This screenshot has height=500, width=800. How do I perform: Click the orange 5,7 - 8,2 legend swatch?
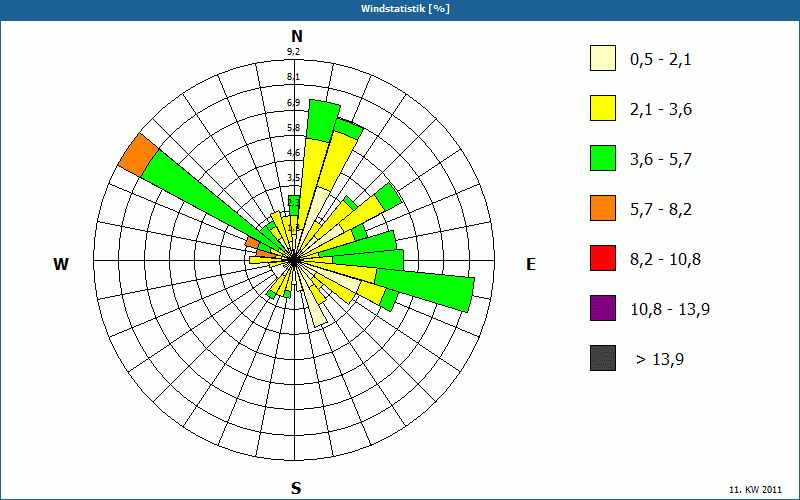(603, 208)
